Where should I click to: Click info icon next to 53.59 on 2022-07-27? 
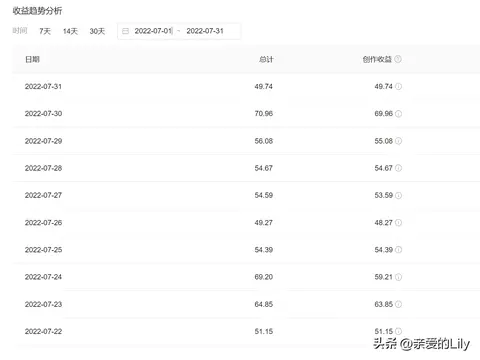point(398,195)
